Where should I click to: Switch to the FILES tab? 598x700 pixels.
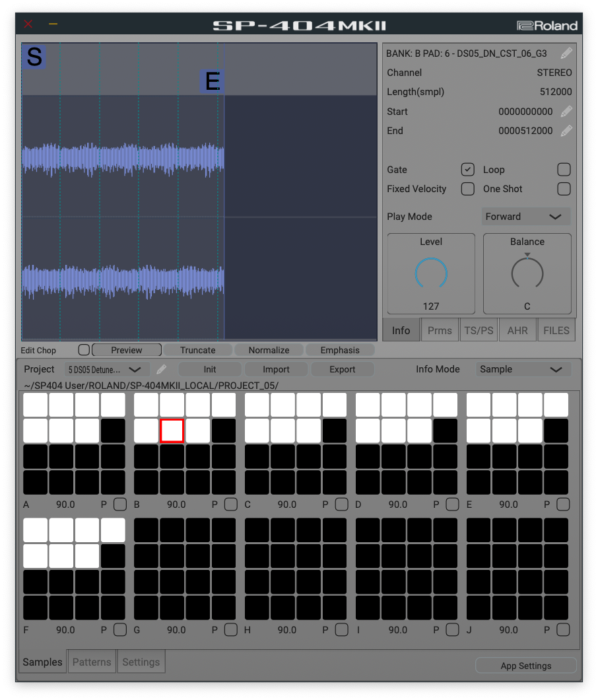pos(556,330)
